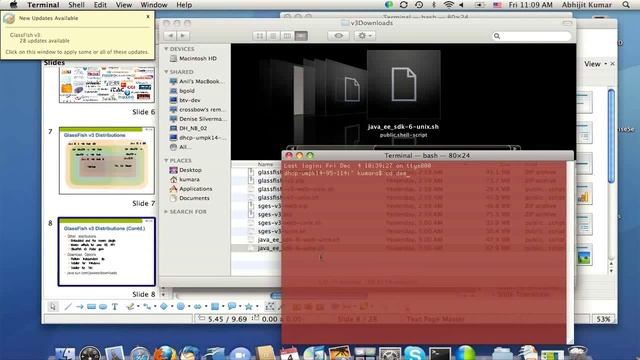This screenshot has width=640, height=360.
Task: Open the View menu in menu bar
Action: click(124, 5)
